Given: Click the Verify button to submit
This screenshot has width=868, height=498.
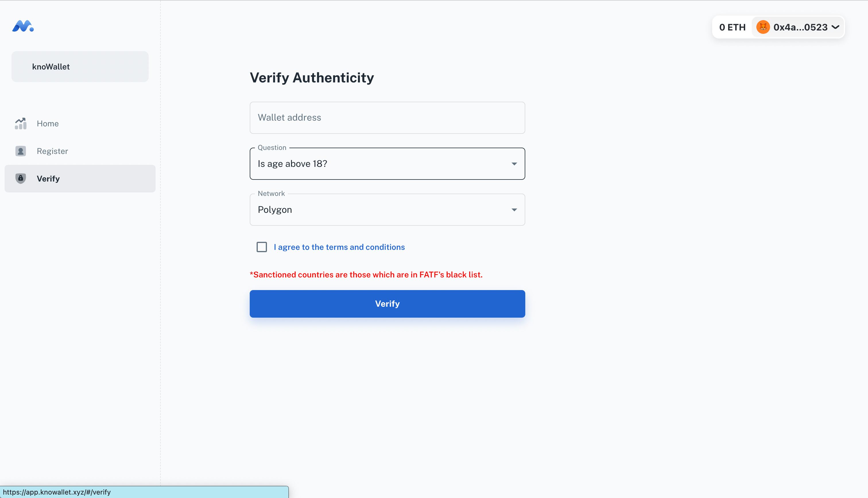Looking at the screenshot, I should click(x=387, y=303).
